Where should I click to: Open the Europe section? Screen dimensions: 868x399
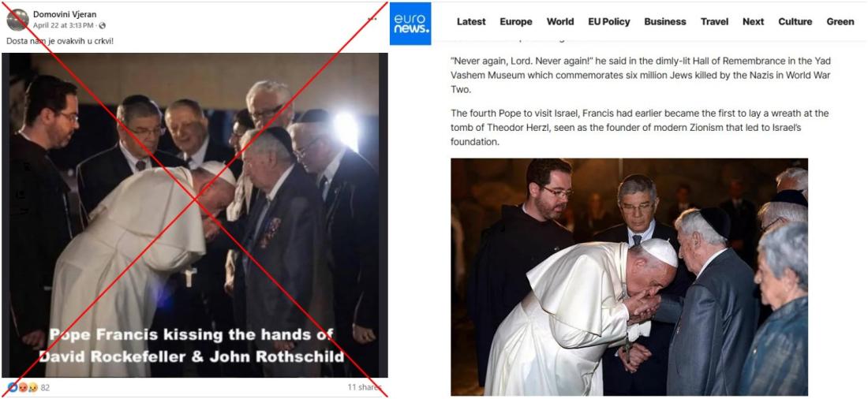[516, 21]
